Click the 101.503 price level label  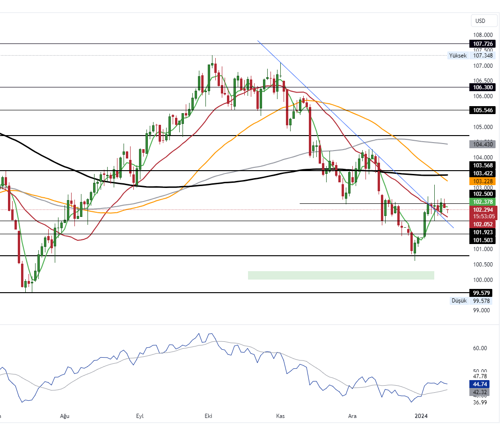pyautogui.click(x=482, y=240)
